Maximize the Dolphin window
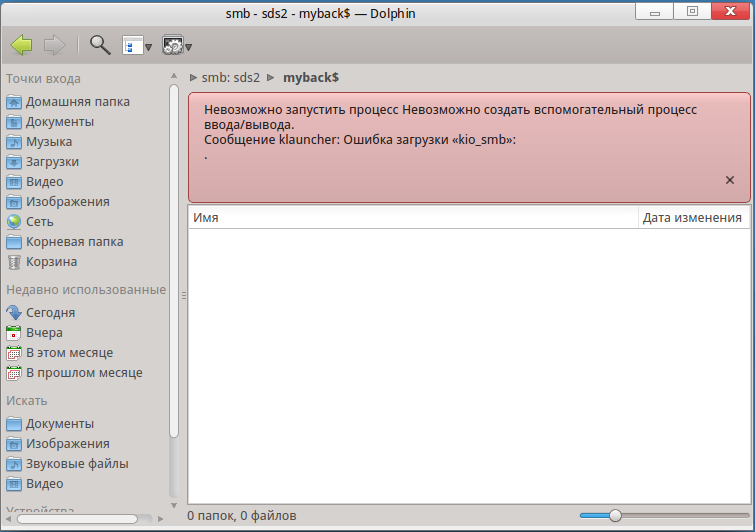Image resolution: width=755 pixels, height=532 pixels. (x=692, y=12)
